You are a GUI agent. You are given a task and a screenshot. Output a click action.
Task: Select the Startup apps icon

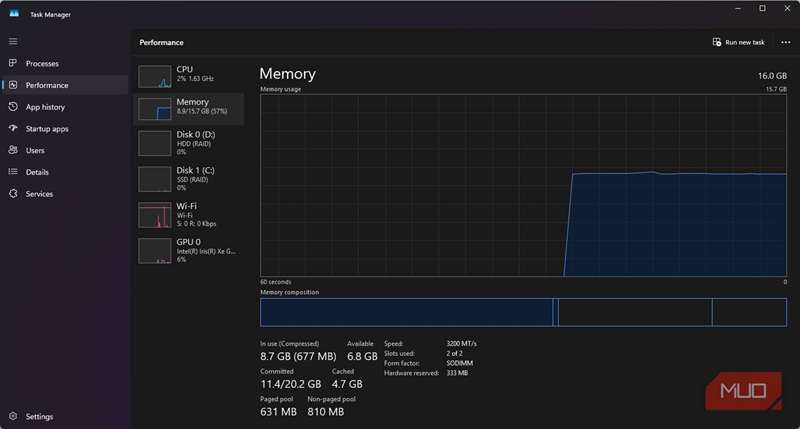pyautogui.click(x=13, y=129)
